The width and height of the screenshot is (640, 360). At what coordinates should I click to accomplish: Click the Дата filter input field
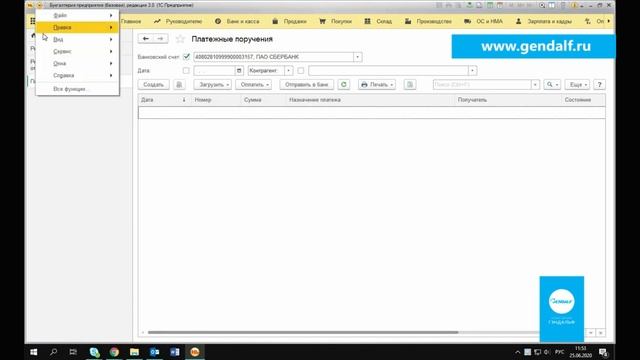point(215,71)
